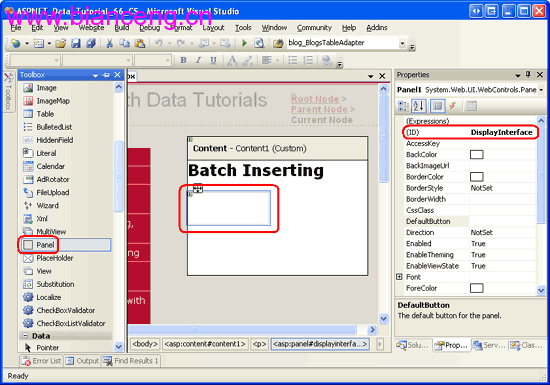Click the Save toolbar icon
This screenshot has width=550, height=385.
(76, 43)
